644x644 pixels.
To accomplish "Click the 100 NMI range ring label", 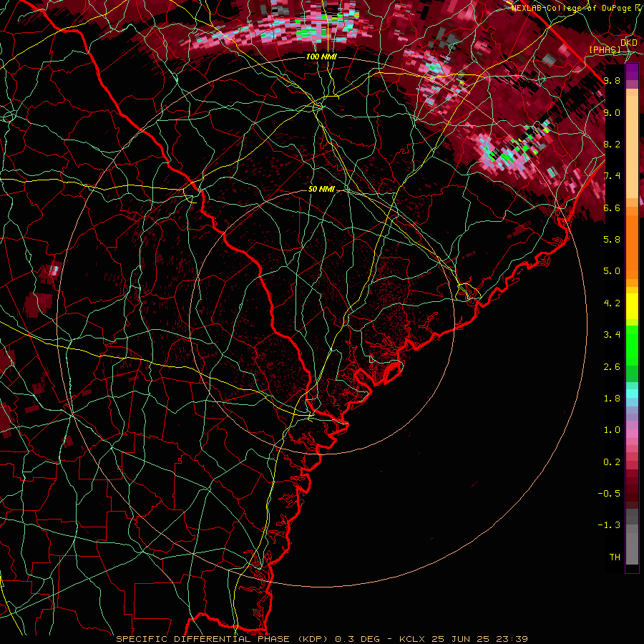I will 321,57.
